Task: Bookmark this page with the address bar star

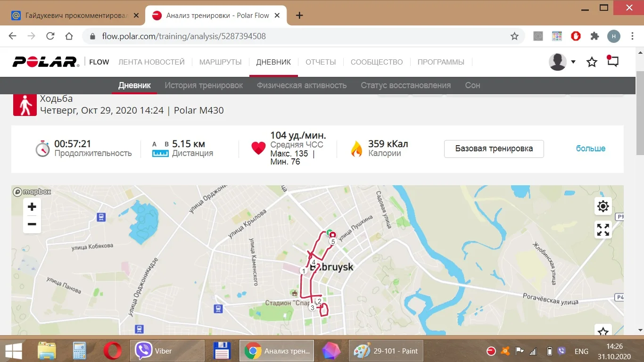Action: (514, 36)
